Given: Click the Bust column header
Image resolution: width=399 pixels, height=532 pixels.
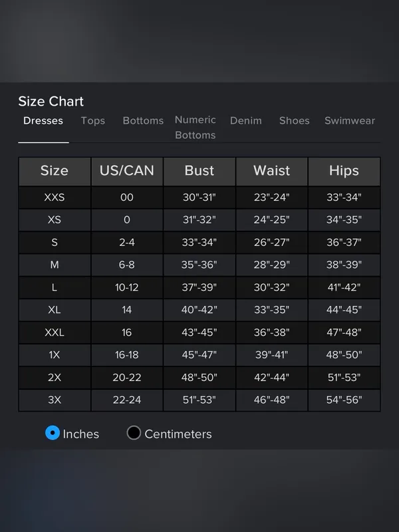Looking at the screenshot, I should pos(199,171).
